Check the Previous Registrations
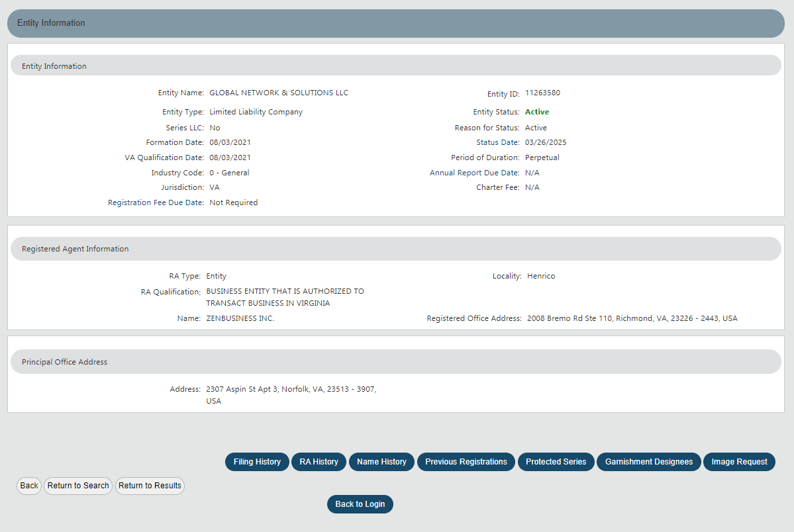The image size is (794, 532). click(x=466, y=462)
